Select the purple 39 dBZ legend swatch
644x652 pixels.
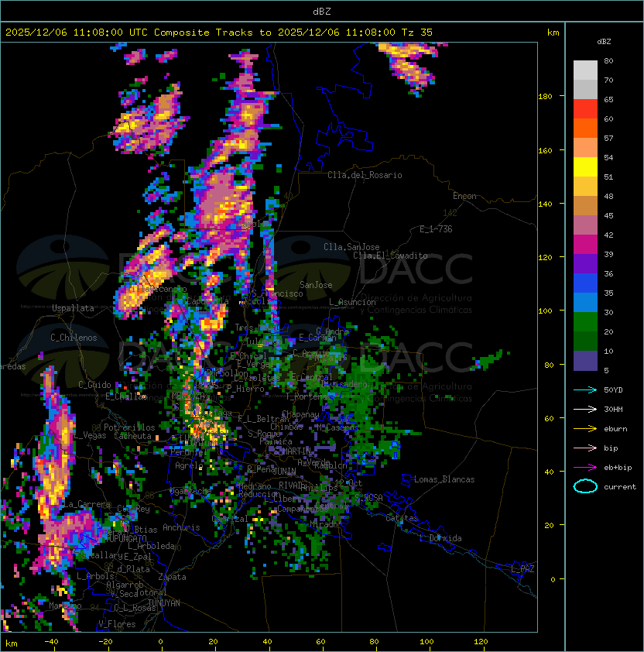click(x=585, y=263)
